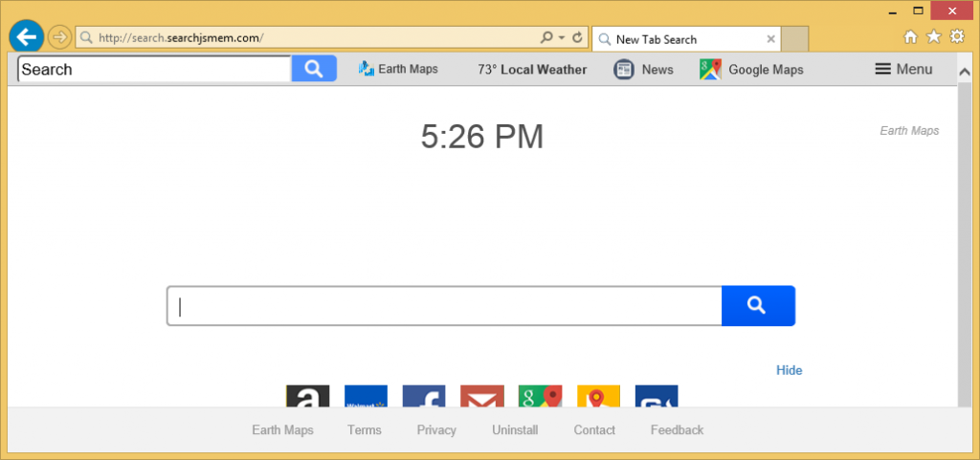
Task: Click the toolbar Search input field
Action: pyautogui.click(x=154, y=69)
